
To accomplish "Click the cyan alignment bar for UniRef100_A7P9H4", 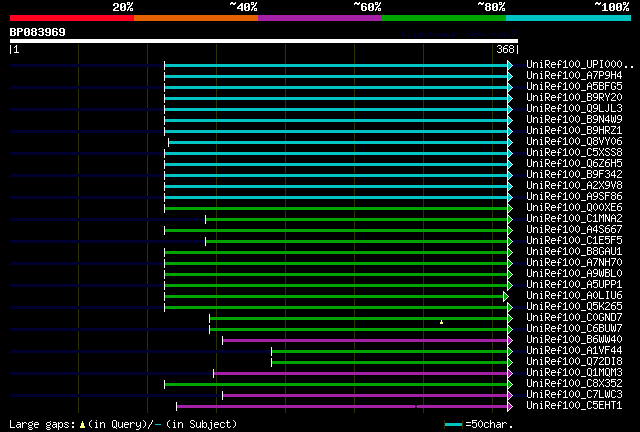I will coord(336,76).
